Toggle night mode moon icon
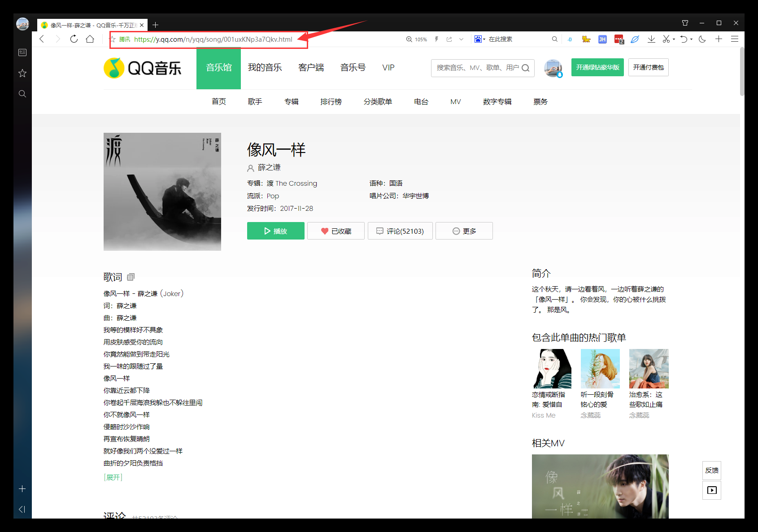Screen dimensions: 758x532 tap(702, 39)
